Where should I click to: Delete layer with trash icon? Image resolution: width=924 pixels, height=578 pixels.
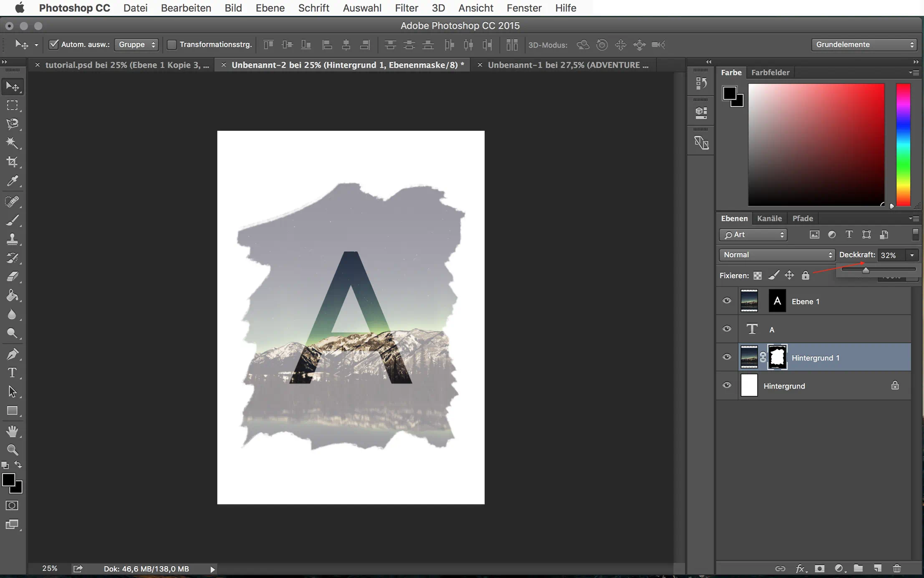pyautogui.click(x=896, y=568)
